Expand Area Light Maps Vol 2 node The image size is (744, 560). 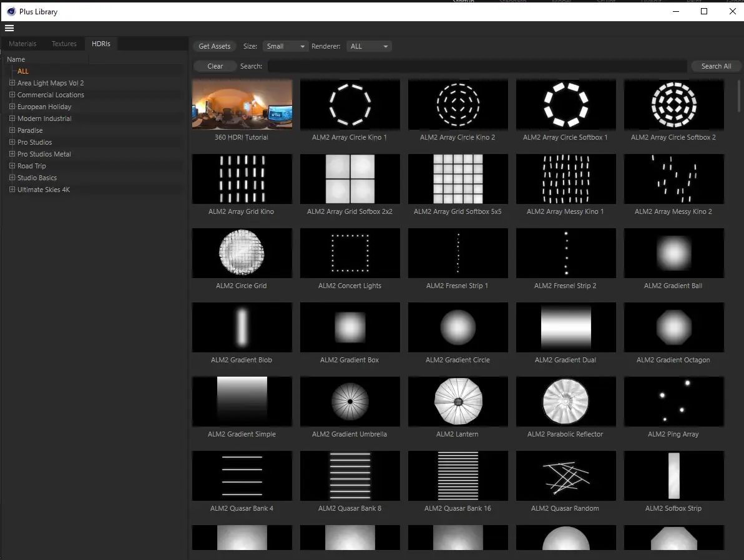coord(12,82)
